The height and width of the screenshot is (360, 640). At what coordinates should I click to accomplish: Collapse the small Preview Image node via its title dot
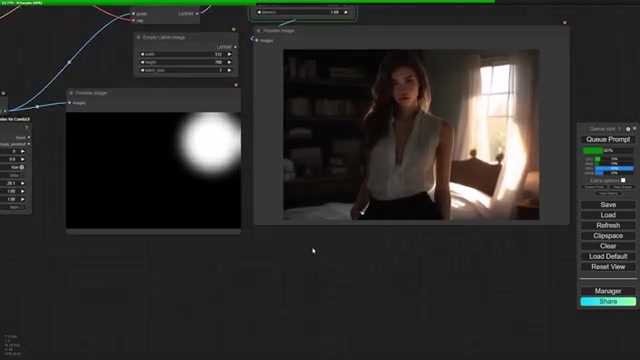click(x=71, y=93)
